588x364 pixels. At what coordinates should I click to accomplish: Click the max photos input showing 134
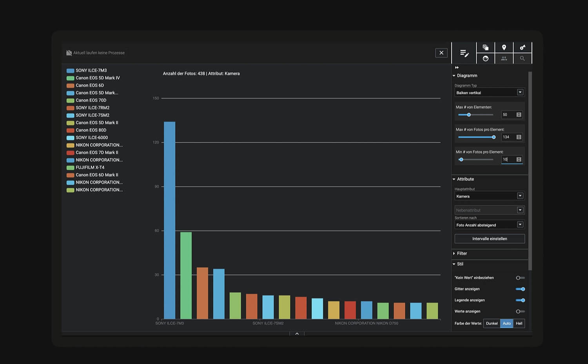(508, 137)
